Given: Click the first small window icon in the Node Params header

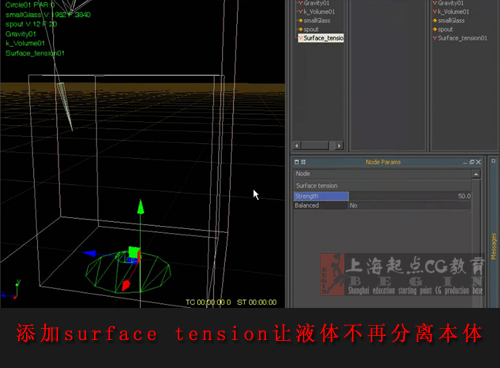Looking at the screenshot, I should [297, 162].
